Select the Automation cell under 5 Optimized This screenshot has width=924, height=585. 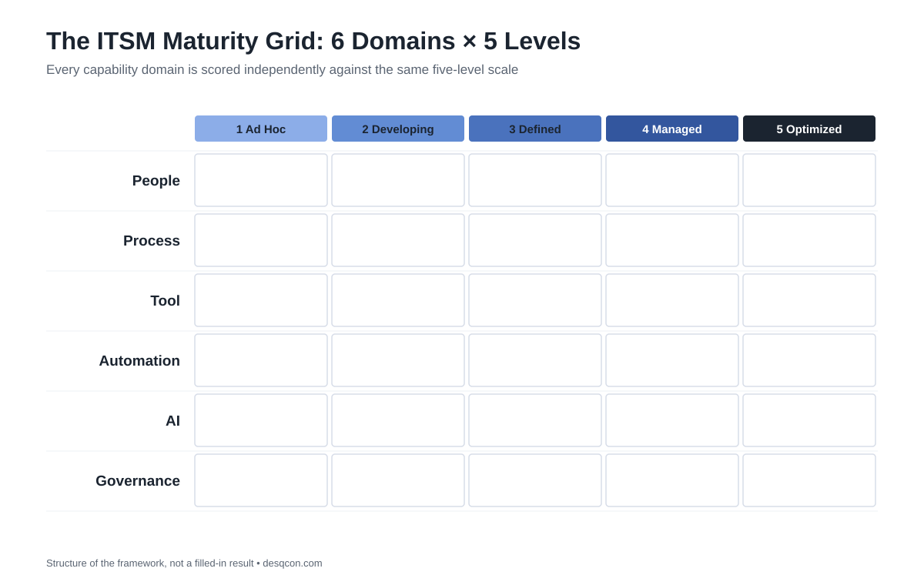(x=809, y=360)
